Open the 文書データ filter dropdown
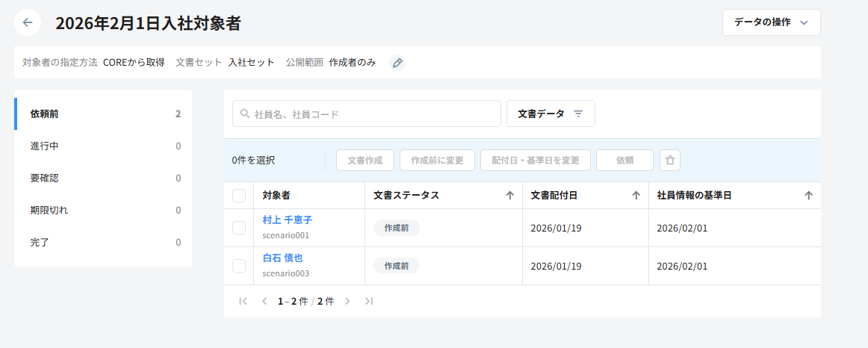The image size is (868, 348). click(x=551, y=114)
